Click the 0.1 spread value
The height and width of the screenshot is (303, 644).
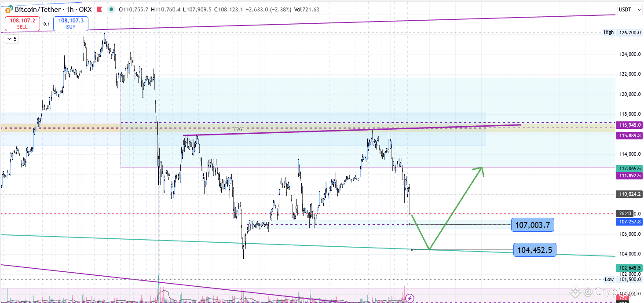click(x=47, y=24)
